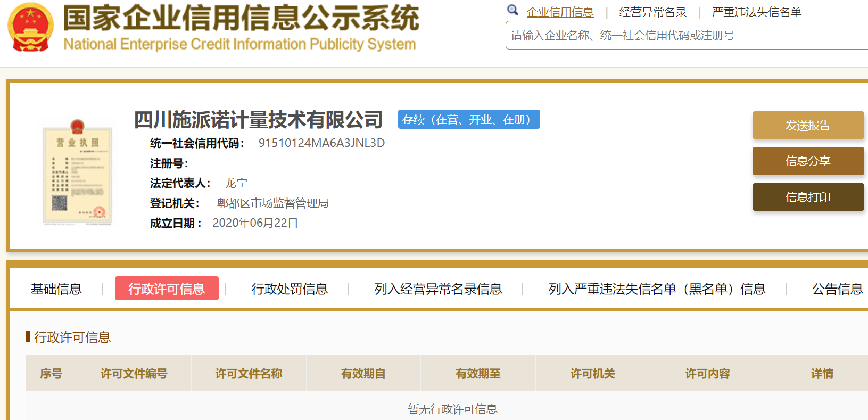The height and width of the screenshot is (420, 868).
Task: Click the 注册号 field label
Action: pos(169,163)
